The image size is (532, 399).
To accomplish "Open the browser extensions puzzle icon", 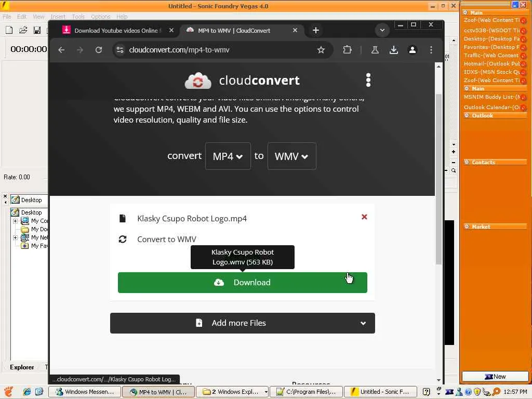I will 347,50.
